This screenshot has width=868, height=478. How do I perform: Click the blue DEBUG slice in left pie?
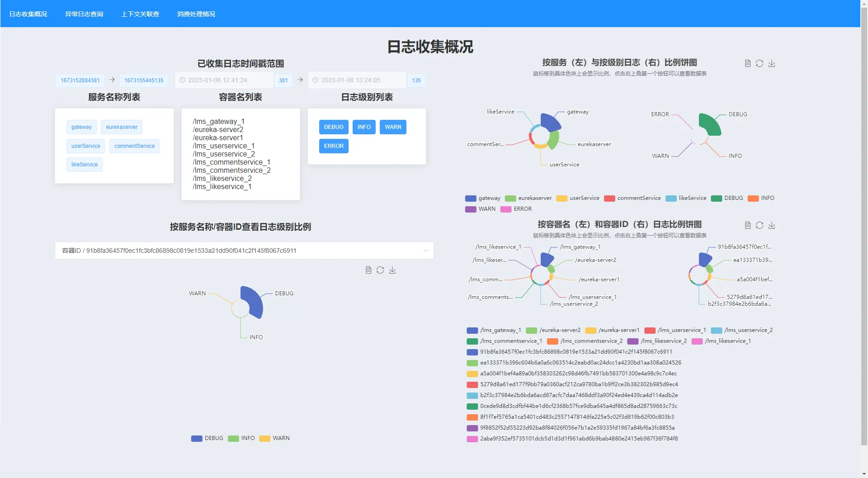click(x=253, y=302)
